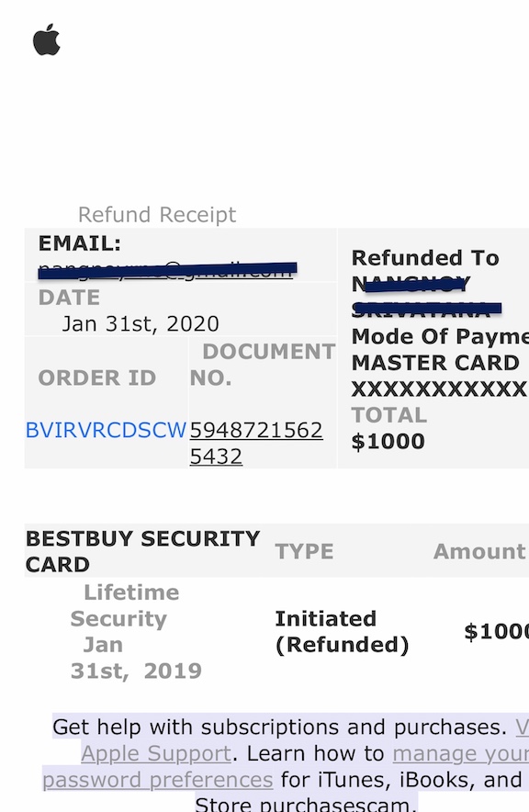Click the Lifetime Security item name

(x=126, y=605)
